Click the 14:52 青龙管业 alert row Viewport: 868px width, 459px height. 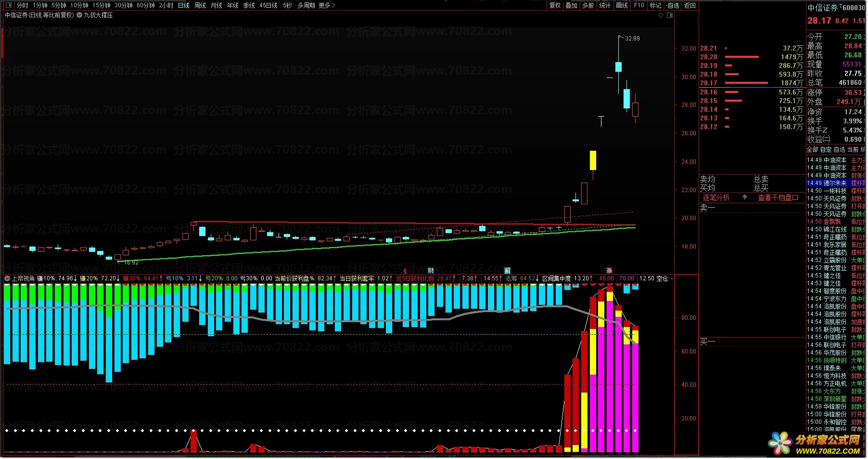836,268
